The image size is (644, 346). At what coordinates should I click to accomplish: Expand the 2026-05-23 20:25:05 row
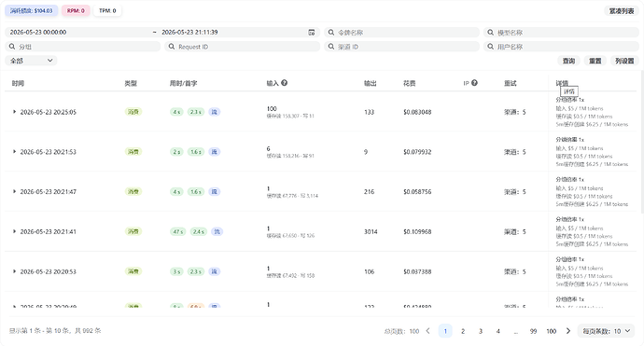tap(14, 112)
